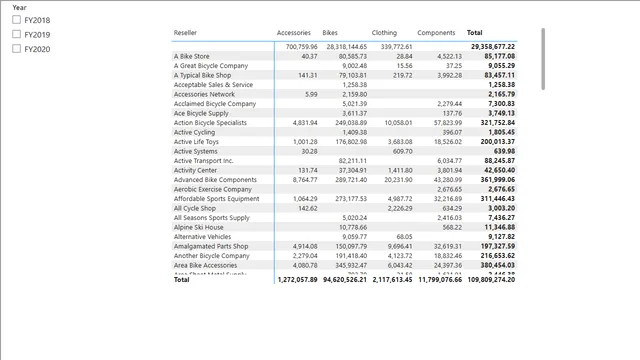Click the 8,764.77 Accessories cell
The width and height of the screenshot is (640, 360).
point(305,180)
